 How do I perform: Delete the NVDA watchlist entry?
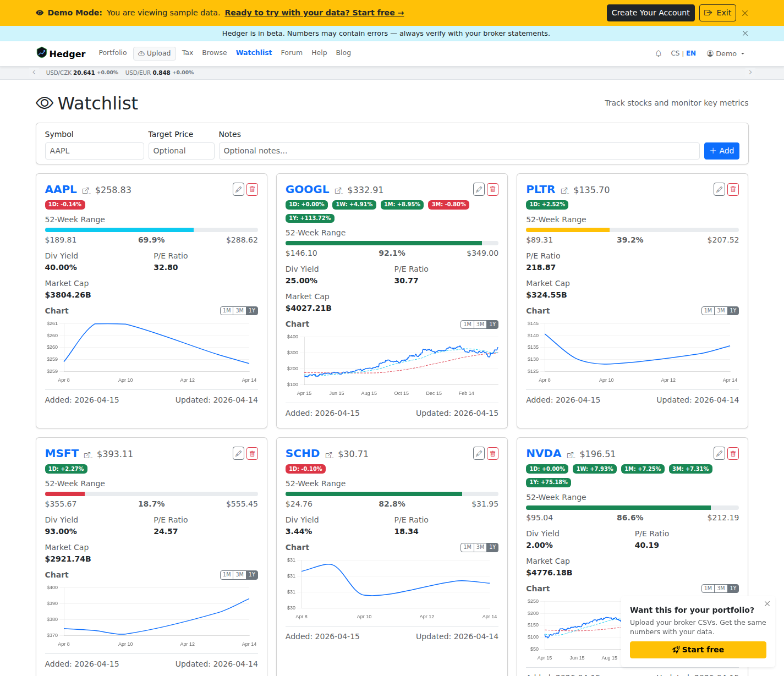tap(733, 453)
